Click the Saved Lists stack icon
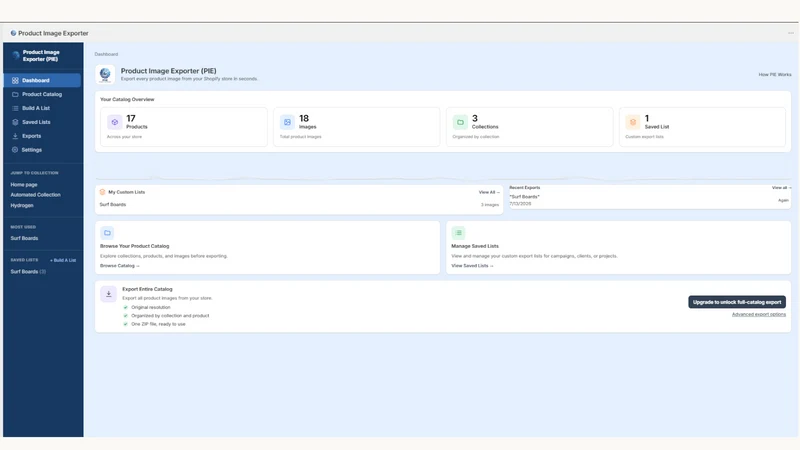 tap(15, 122)
